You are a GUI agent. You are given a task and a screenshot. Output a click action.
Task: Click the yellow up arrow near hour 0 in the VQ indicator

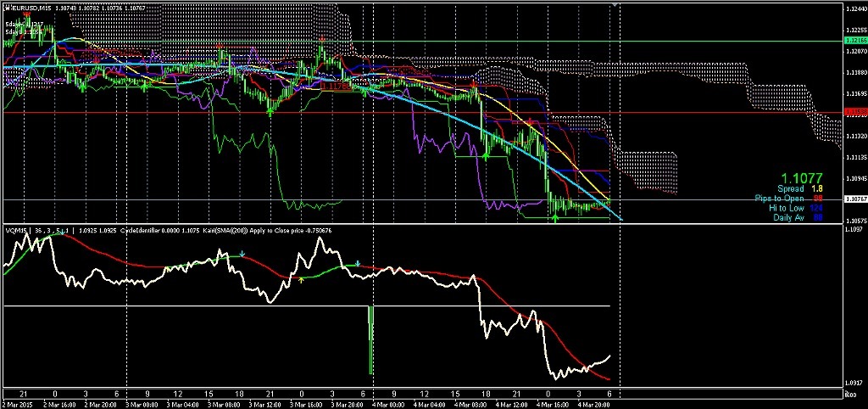pos(301,280)
